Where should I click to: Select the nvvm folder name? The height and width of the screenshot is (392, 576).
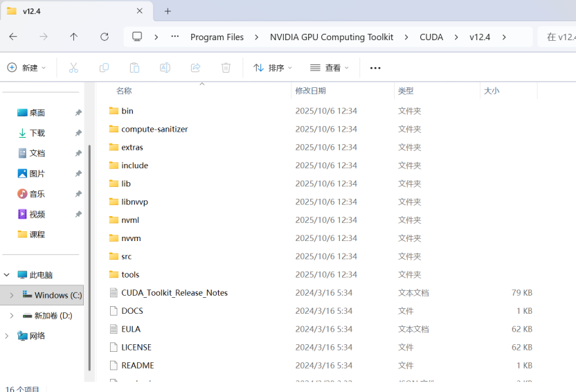131,238
